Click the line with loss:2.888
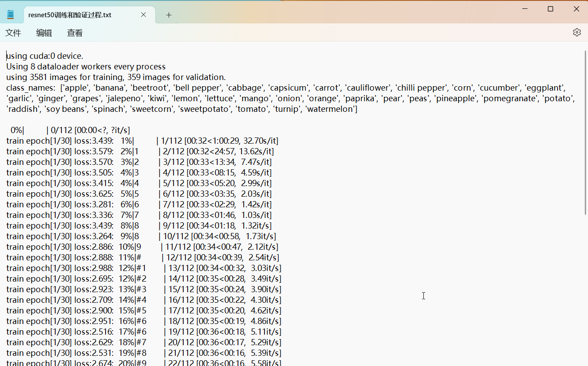The height and width of the screenshot is (366, 588). click(143, 258)
